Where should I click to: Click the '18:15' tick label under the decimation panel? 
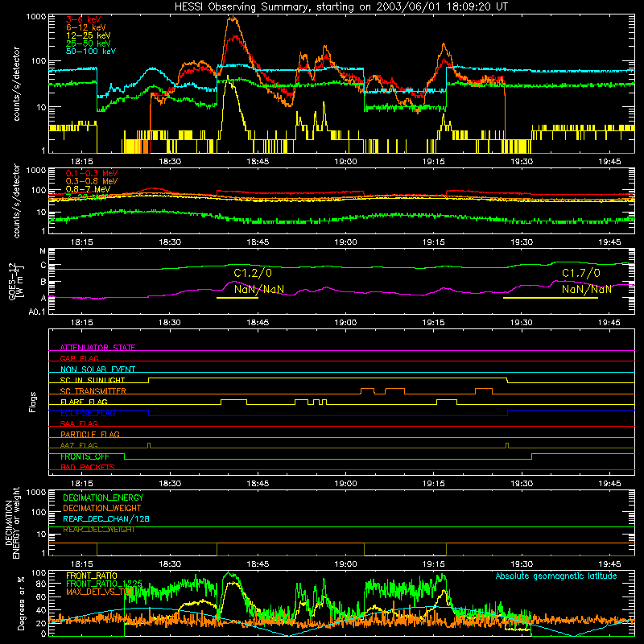pyautogui.click(x=82, y=564)
